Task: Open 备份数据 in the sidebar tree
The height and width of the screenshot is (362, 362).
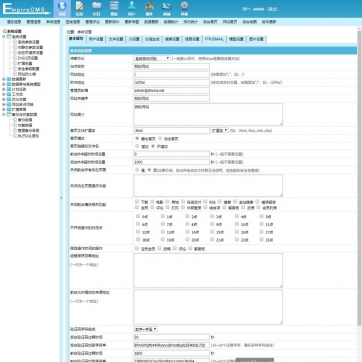Action: [x=25, y=120]
